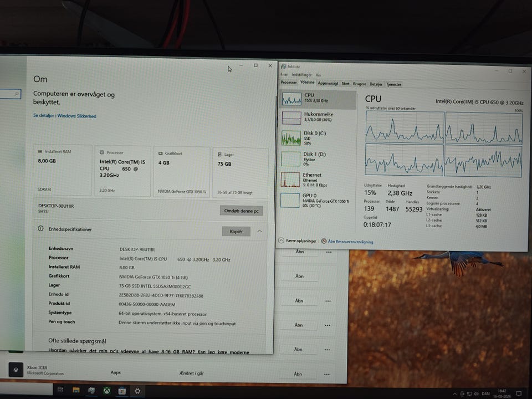The width and height of the screenshot is (532, 399).
Task: Click the Installeret RAM card
Action: tap(63, 170)
